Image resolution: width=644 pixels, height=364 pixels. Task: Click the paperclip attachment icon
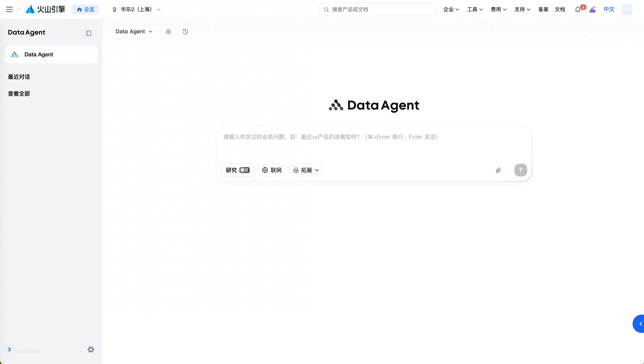(x=498, y=170)
